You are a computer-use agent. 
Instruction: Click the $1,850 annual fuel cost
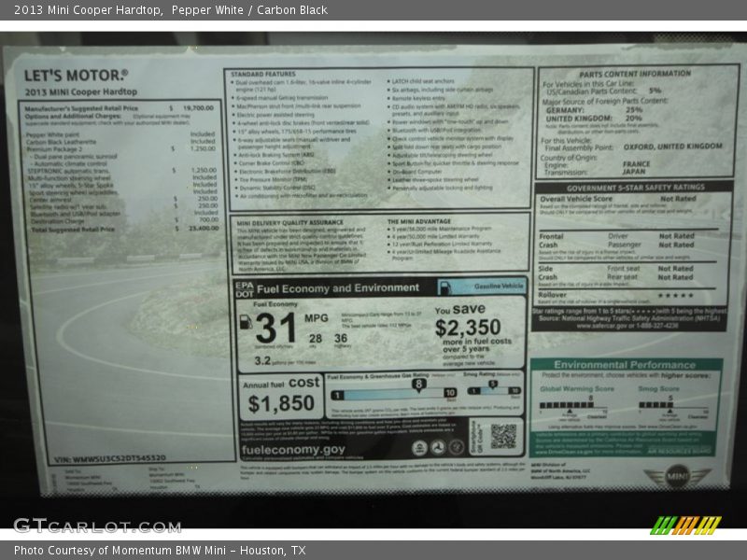(x=281, y=404)
